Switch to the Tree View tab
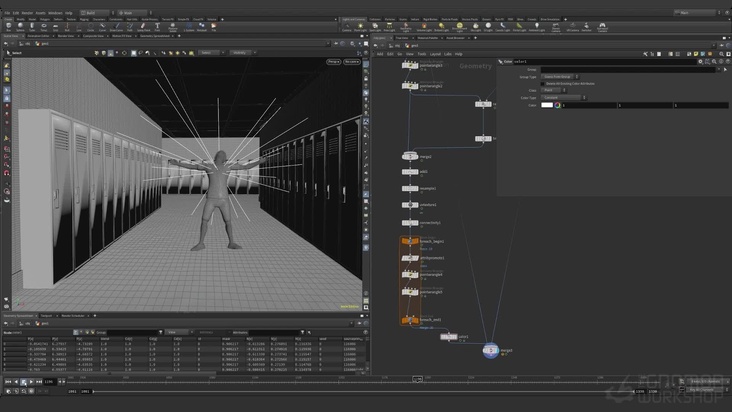This screenshot has width=732, height=412. point(401,38)
